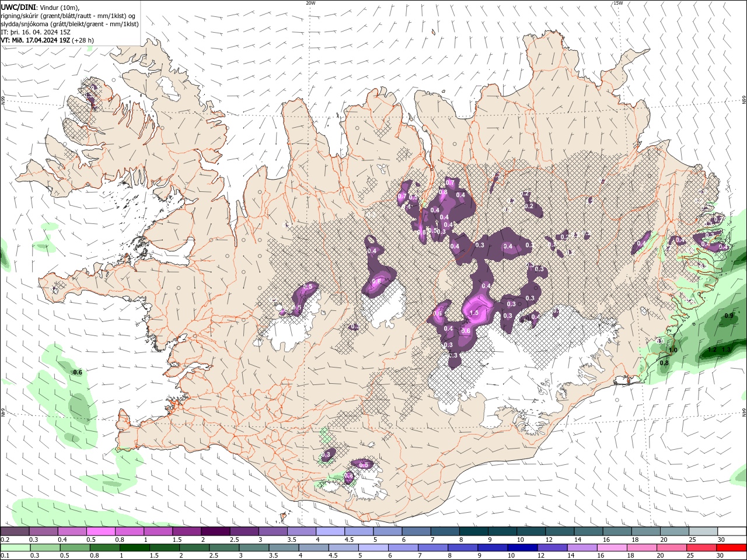This screenshot has height=560, width=747.
Task: Pick the bright pink 0.5–0.8 snow scale swatch
Action: [x=100, y=531]
